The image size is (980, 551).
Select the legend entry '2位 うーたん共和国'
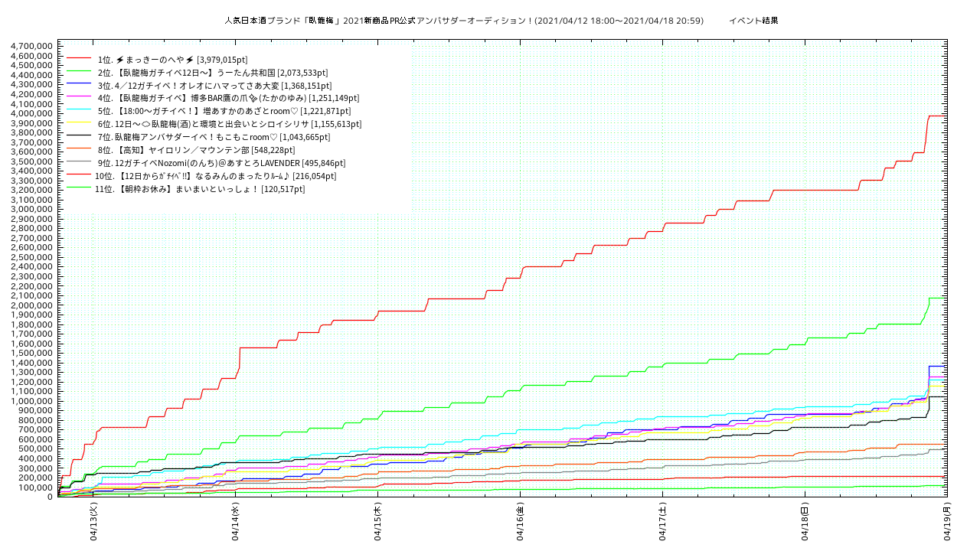[213, 72]
